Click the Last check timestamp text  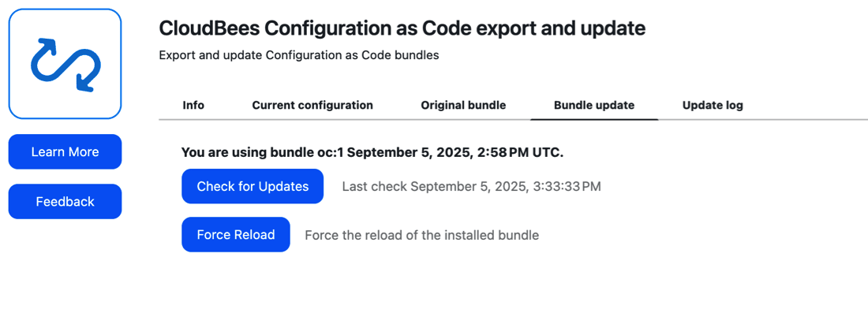coord(471,186)
